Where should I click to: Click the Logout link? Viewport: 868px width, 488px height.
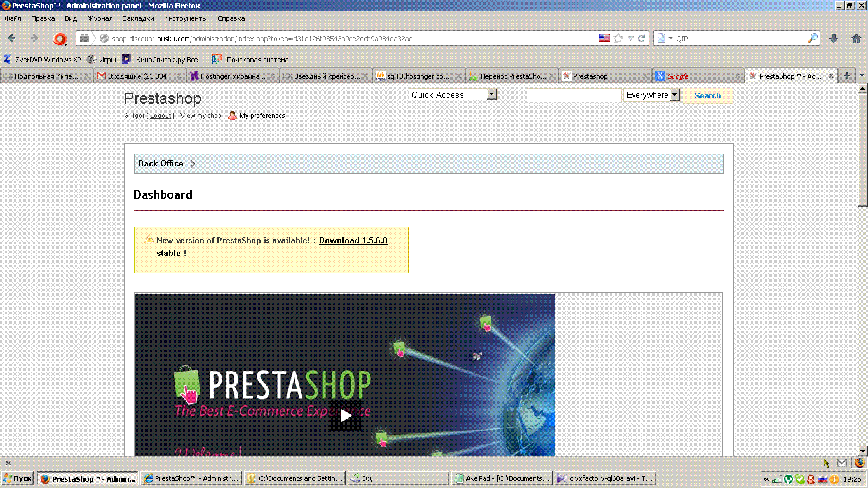[161, 116]
